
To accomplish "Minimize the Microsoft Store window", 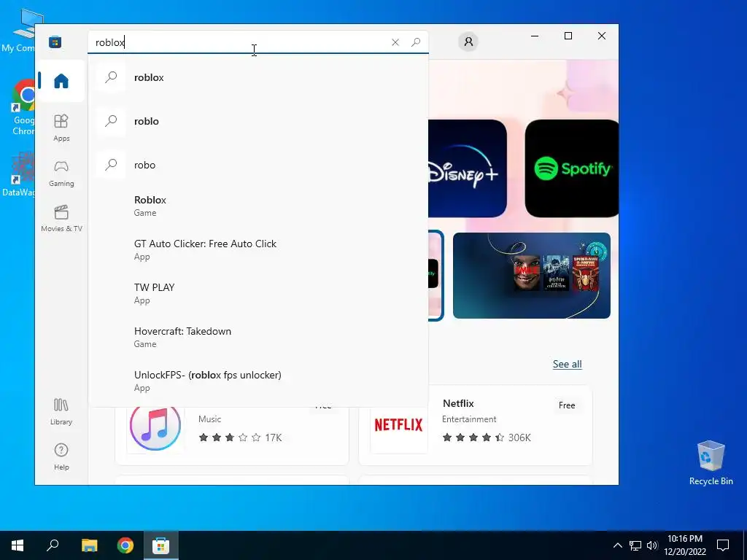I will [x=535, y=36].
